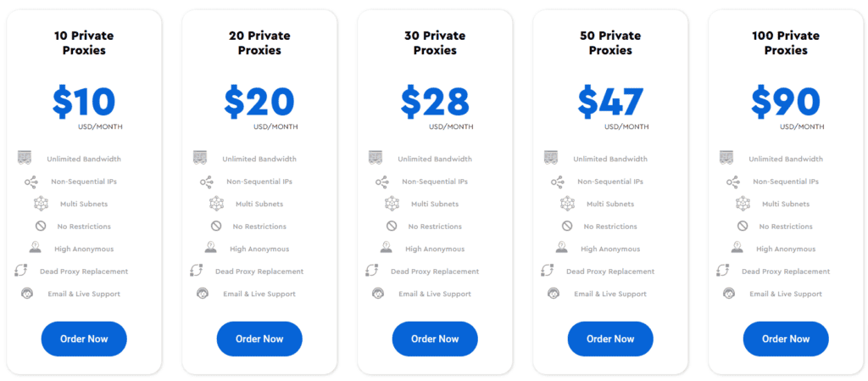
Task: Click Order Now for 10 Private Proxies
Action: pyautogui.click(x=84, y=339)
